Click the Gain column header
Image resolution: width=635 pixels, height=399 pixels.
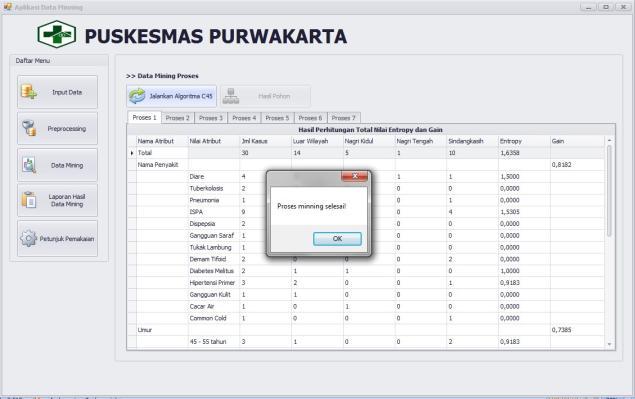(x=578, y=141)
